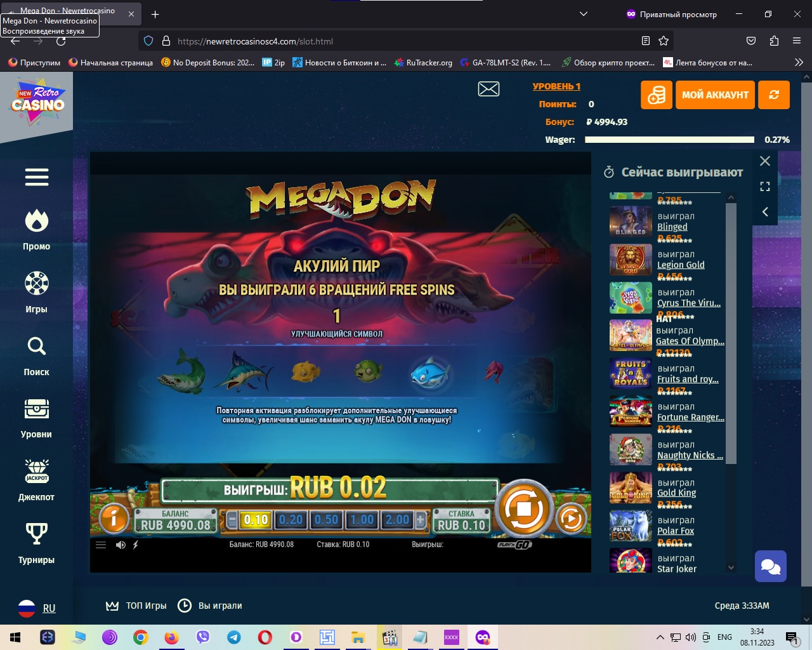Open the Legion Gold game link
The width and height of the screenshot is (812, 650).
tap(681, 265)
